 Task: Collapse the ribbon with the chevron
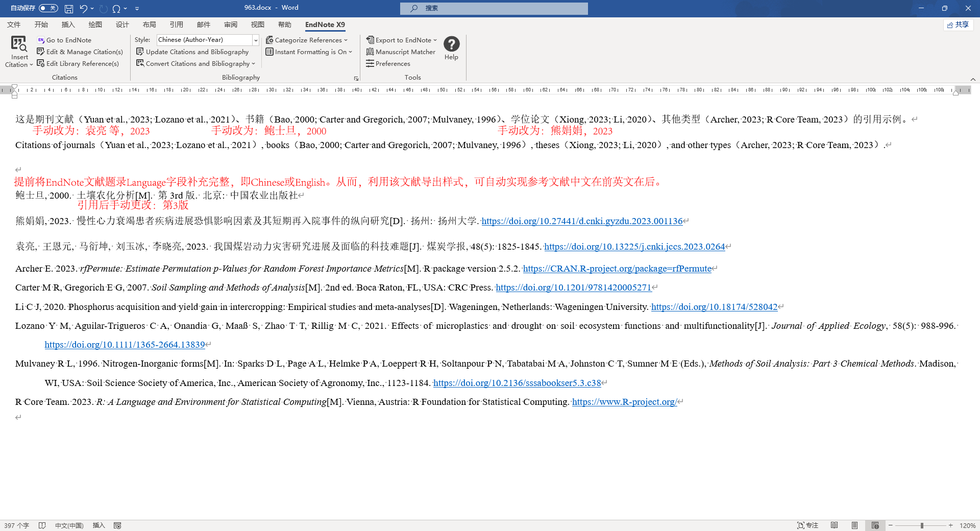pyautogui.click(x=973, y=79)
